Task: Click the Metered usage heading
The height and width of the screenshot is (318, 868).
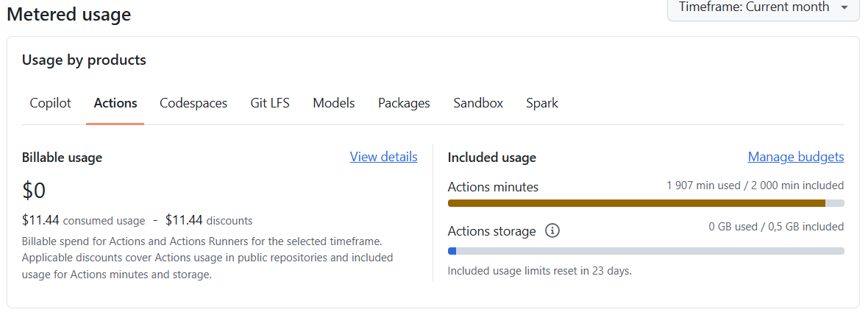Action: [68, 14]
